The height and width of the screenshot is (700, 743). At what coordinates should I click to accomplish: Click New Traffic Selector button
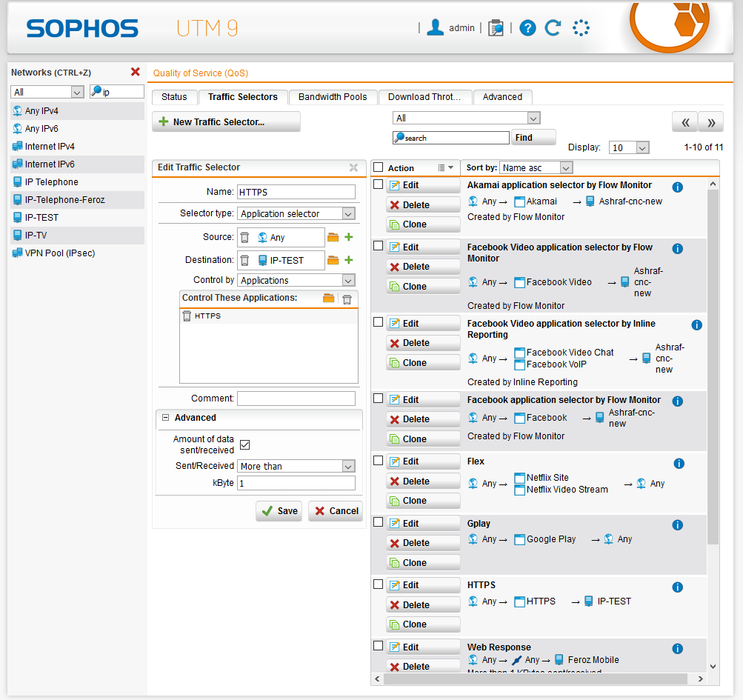point(226,121)
